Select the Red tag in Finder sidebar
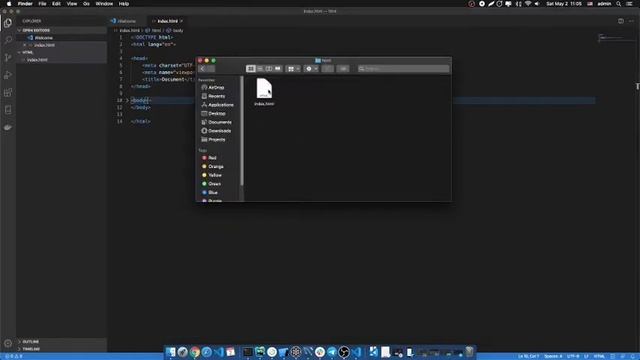 (212, 158)
